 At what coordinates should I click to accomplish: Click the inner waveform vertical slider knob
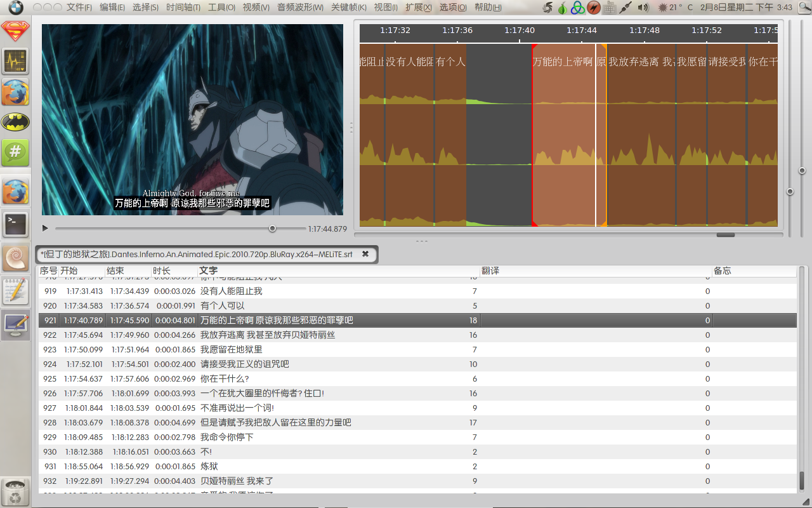pyautogui.click(x=790, y=191)
